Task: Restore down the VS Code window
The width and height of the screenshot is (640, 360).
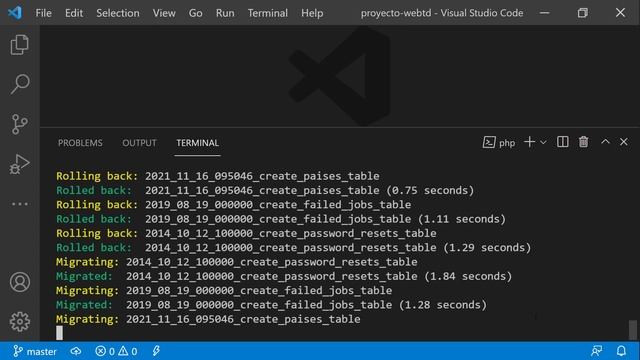Action: pyautogui.click(x=582, y=13)
